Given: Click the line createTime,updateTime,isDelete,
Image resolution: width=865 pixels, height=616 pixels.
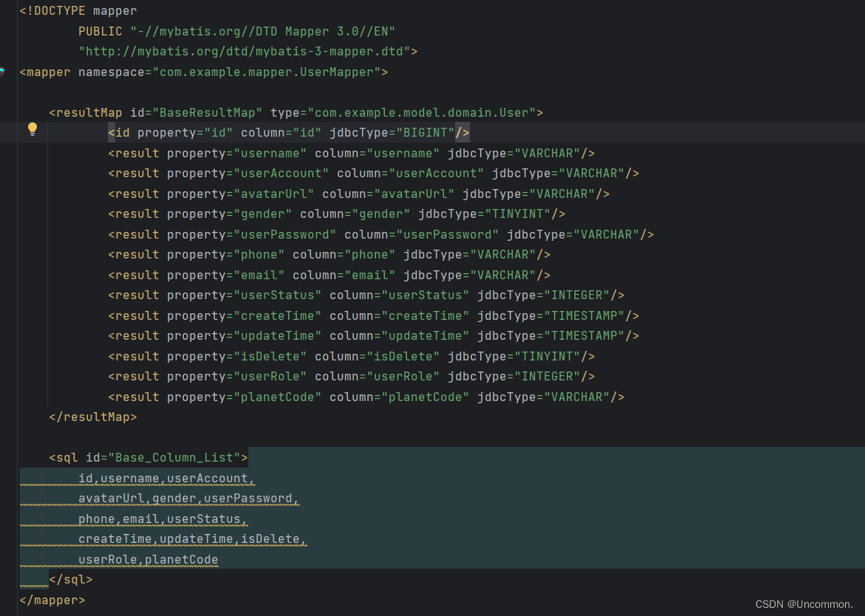Looking at the screenshot, I should coord(193,538).
